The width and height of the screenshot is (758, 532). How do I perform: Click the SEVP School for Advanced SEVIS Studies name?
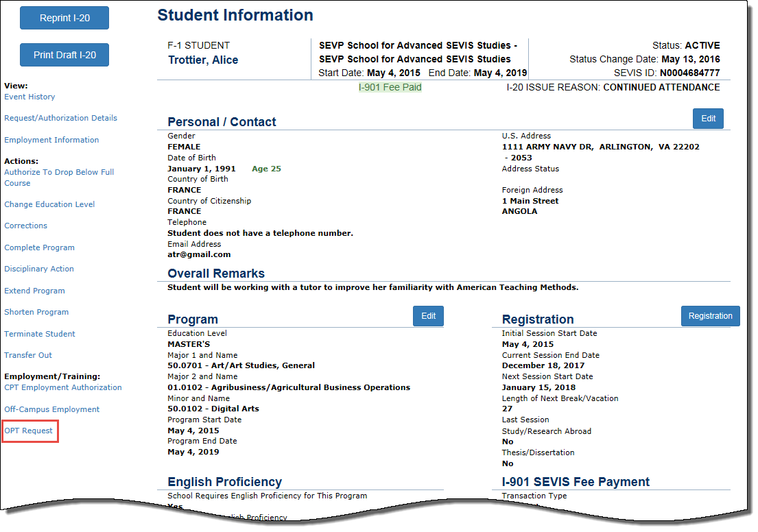coord(418,52)
